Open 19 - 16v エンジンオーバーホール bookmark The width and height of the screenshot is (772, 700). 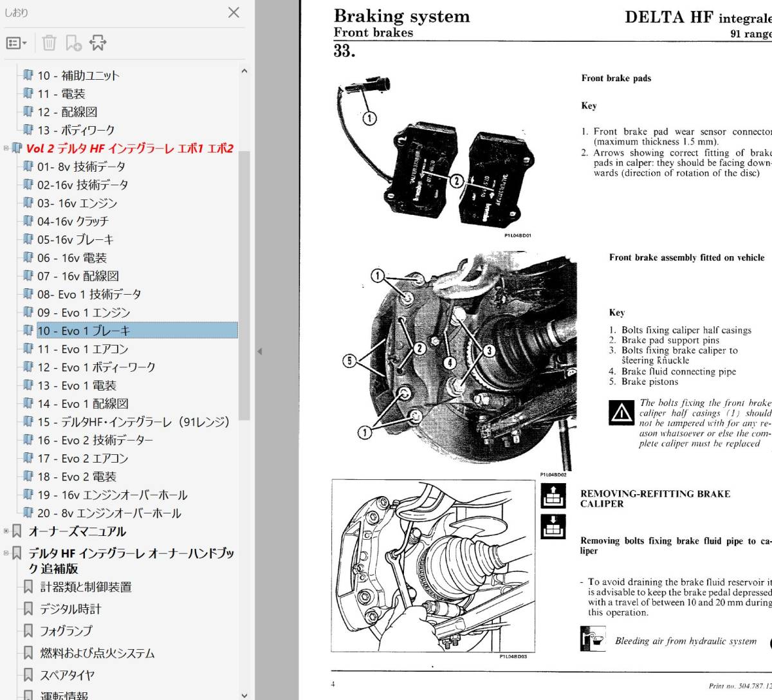click(x=113, y=495)
